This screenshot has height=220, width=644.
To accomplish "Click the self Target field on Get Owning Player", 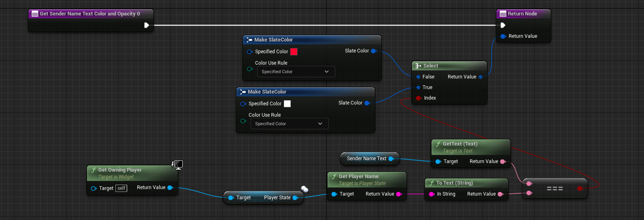I will point(121,188).
